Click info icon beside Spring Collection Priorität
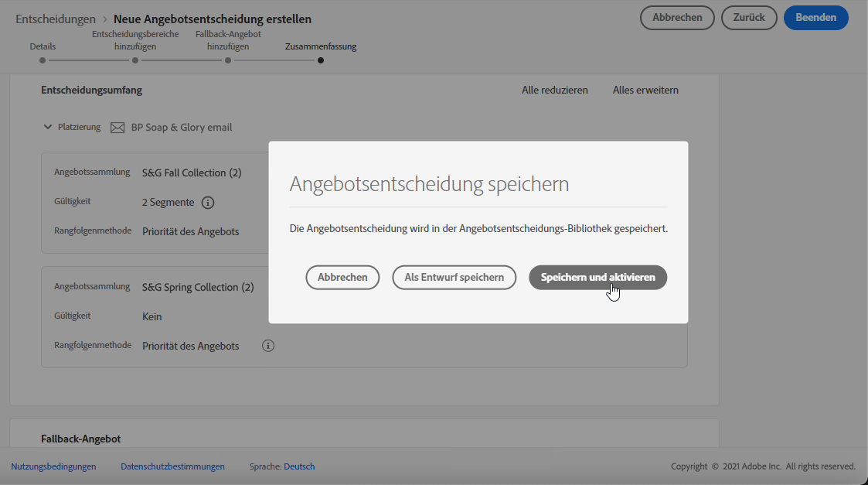Screen dimensions: 868x485 click(x=268, y=346)
